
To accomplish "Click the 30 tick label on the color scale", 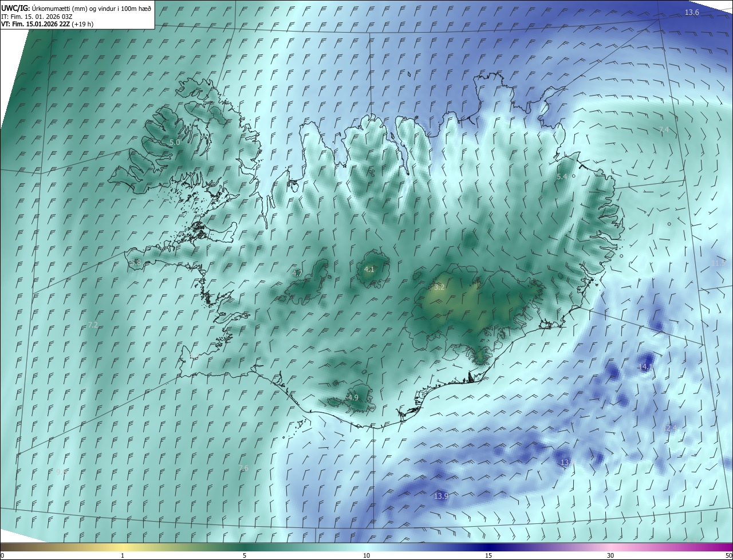I will [x=610, y=555].
